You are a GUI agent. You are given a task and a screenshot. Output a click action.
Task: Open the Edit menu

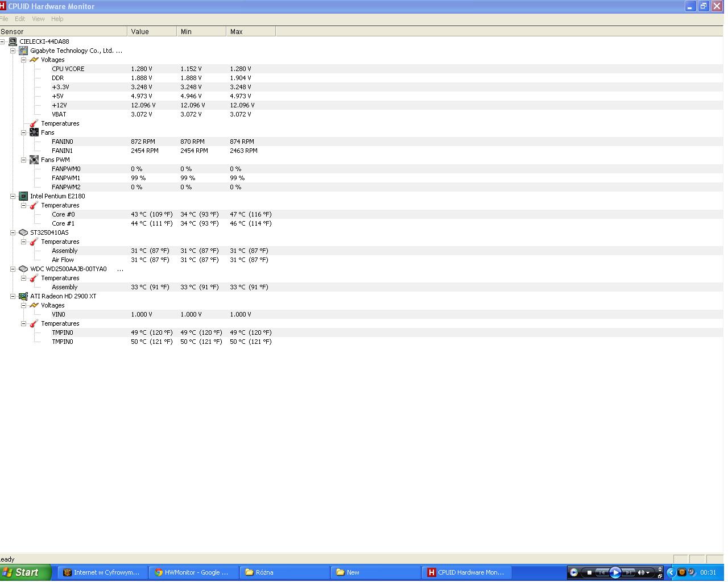coord(20,19)
